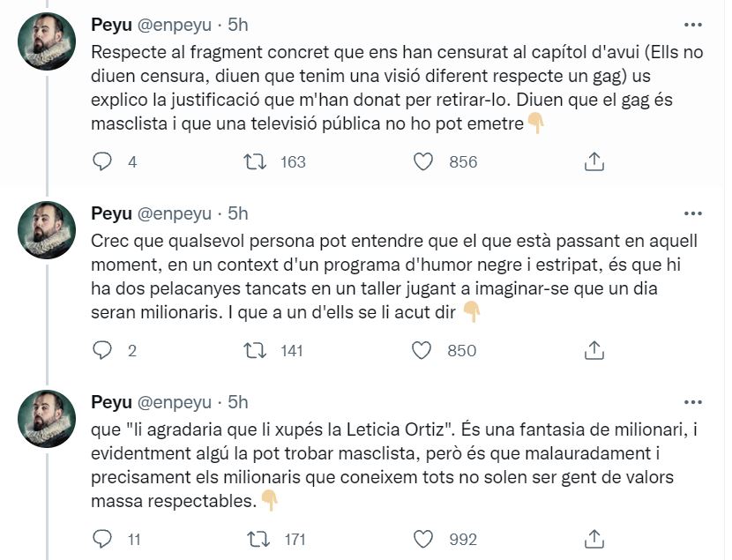
Task: Share the second tweet about 'humor negre'
Action: (594, 350)
